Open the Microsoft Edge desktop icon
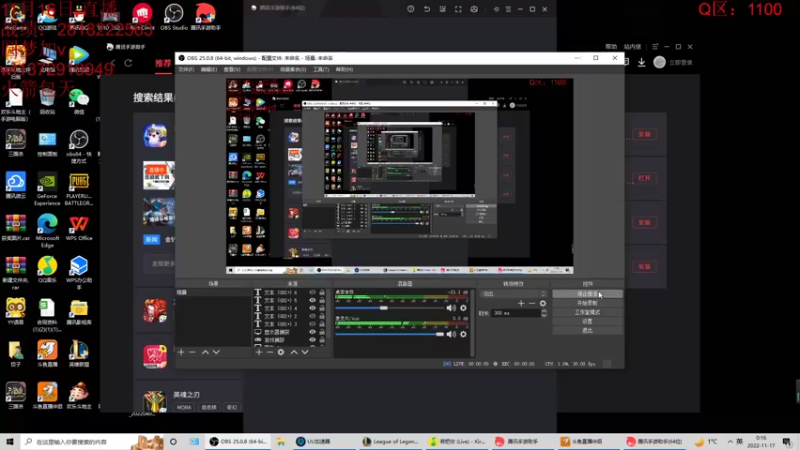The image size is (800, 450). 47,225
